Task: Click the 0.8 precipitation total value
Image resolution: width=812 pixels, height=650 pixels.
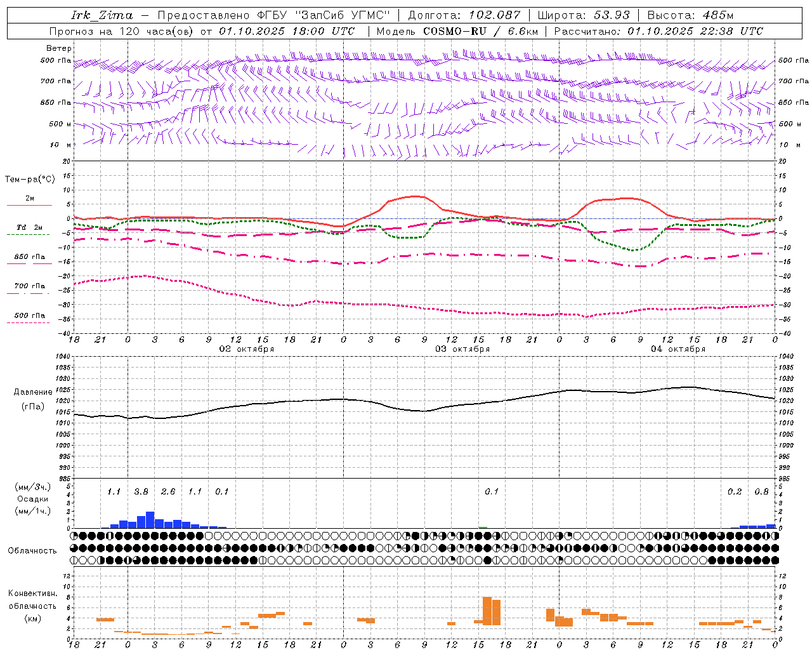Action: 761,492
